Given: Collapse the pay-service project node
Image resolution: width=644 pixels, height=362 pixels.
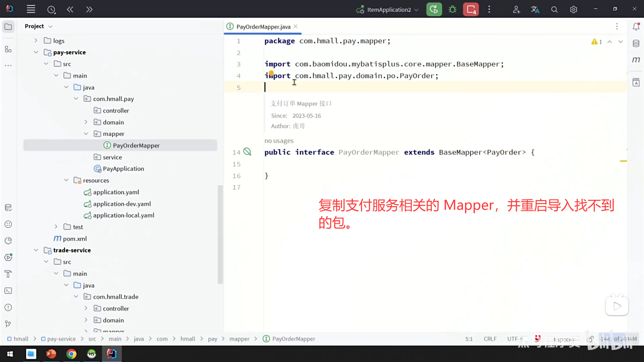Looking at the screenshot, I should click(36, 52).
